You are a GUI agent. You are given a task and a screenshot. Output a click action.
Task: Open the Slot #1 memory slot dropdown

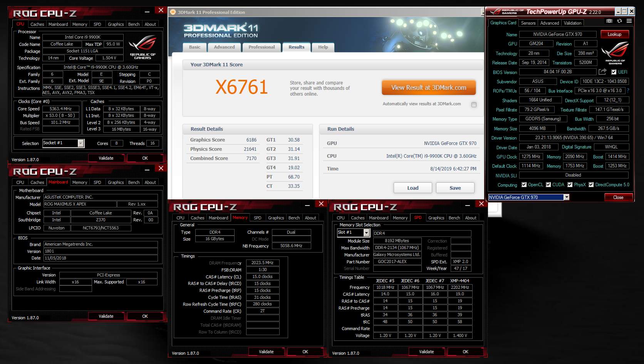(x=366, y=233)
